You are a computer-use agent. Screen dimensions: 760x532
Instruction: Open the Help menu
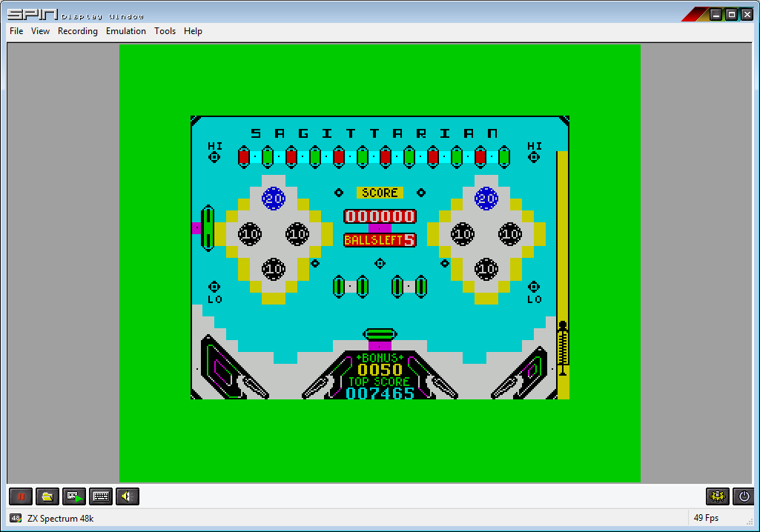click(x=193, y=31)
